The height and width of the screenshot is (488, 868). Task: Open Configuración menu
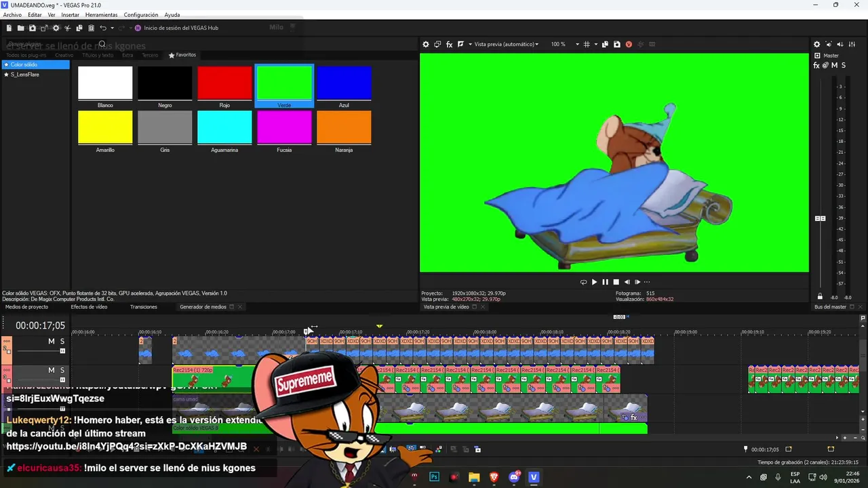coord(141,15)
